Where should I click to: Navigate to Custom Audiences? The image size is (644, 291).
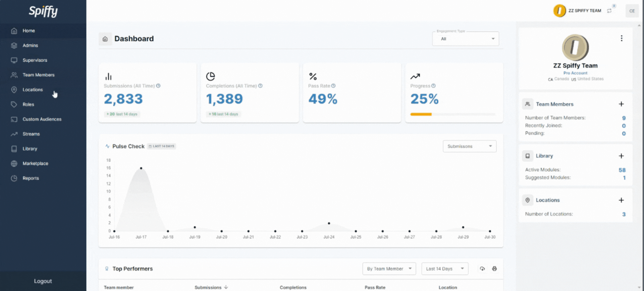coord(42,119)
